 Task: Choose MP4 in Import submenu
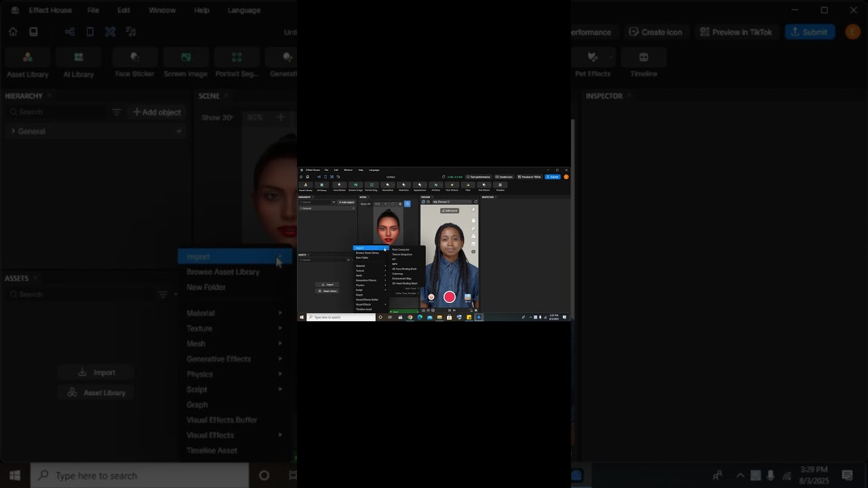click(395, 264)
